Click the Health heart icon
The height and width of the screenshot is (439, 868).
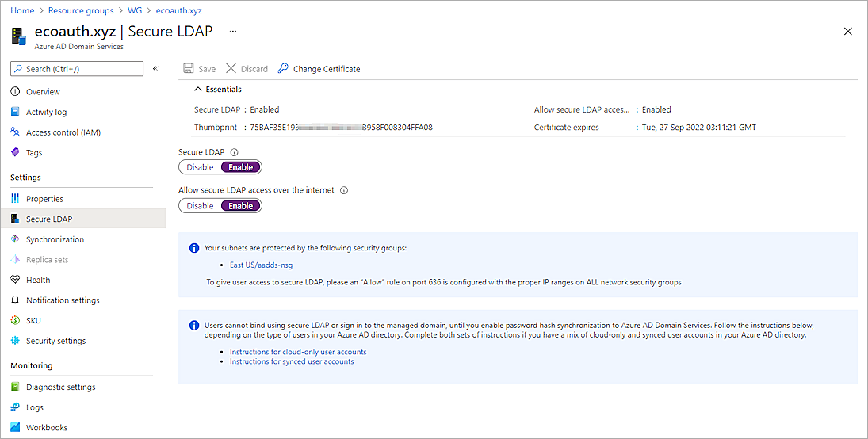pos(16,280)
